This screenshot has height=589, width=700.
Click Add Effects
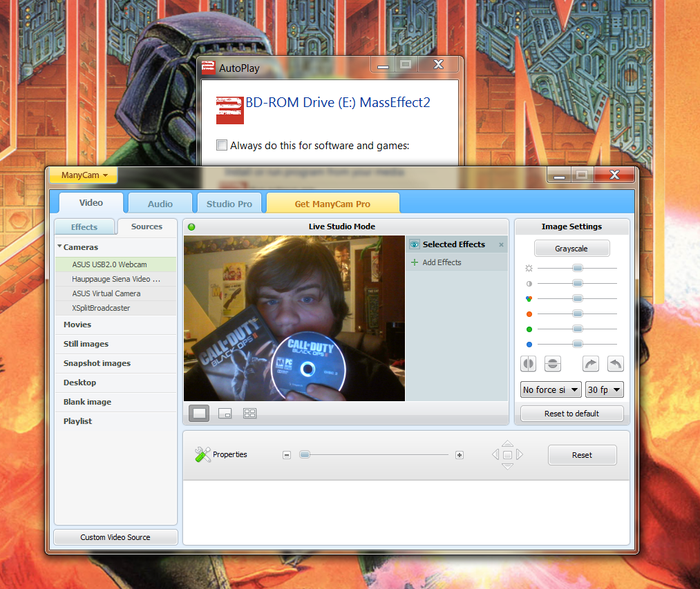pyautogui.click(x=442, y=262)
